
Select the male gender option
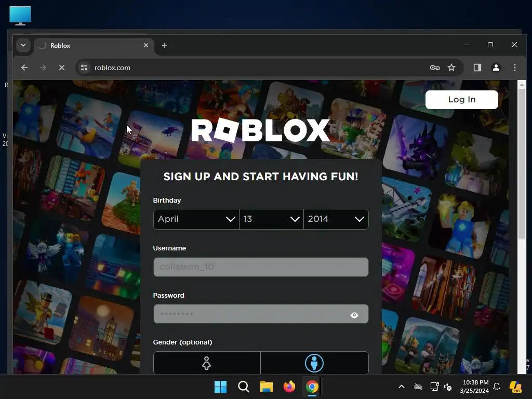point(314,363)
